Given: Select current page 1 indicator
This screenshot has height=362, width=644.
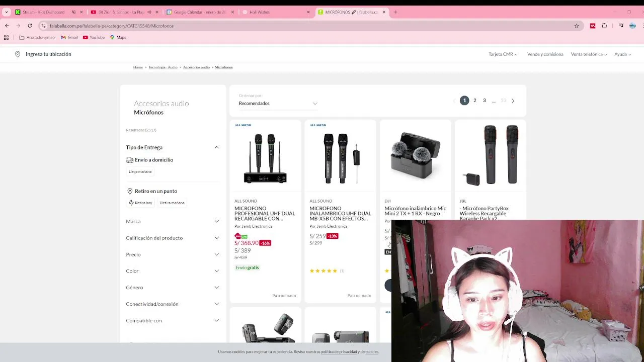Looking at the screenshot, I should point(464,101).
